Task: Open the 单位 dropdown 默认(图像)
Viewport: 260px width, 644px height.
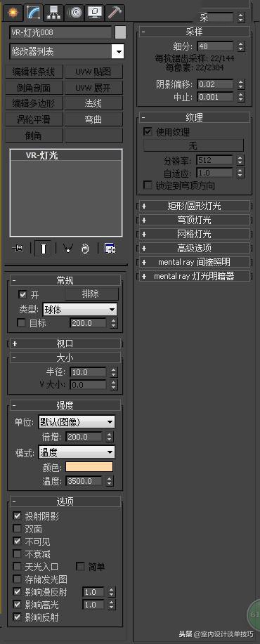Action: (77, 422)
